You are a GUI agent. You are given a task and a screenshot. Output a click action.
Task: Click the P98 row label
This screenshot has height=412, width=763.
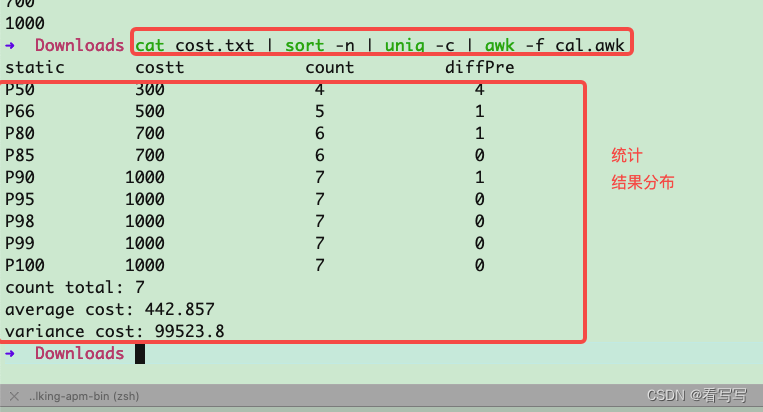click(x=19, y=221)
